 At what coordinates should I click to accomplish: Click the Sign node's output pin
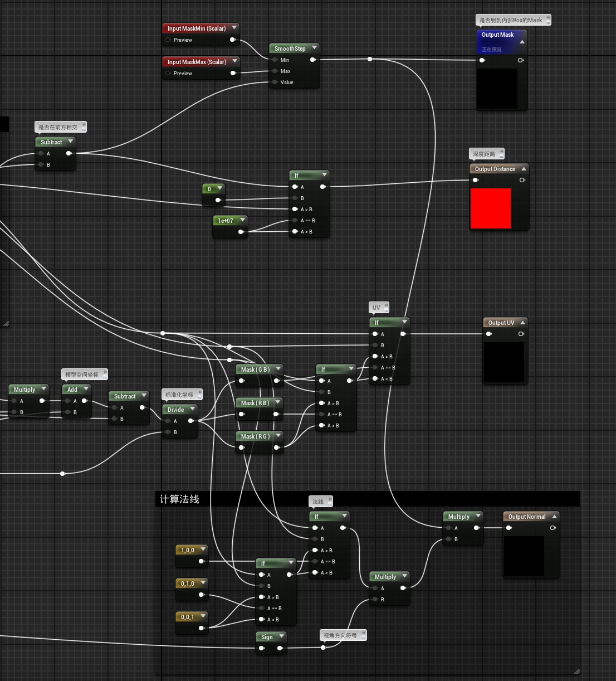click(280, 648)
